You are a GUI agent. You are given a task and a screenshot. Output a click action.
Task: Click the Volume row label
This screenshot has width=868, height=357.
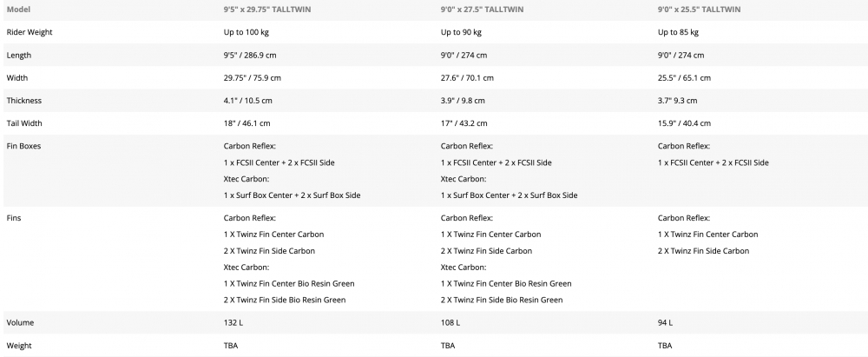coord(20,323)
